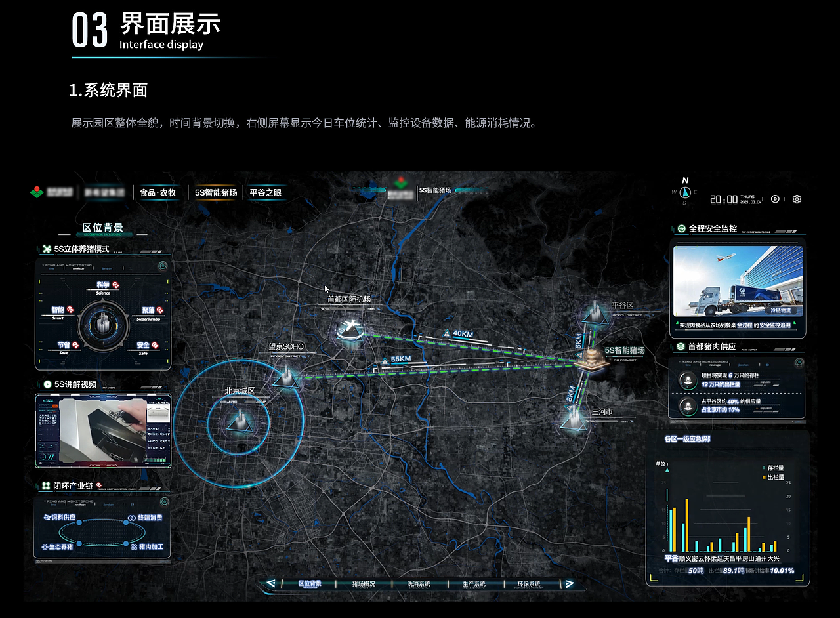
Task: Open the 冷链物流 truck image
Action: tap(738, 283)
